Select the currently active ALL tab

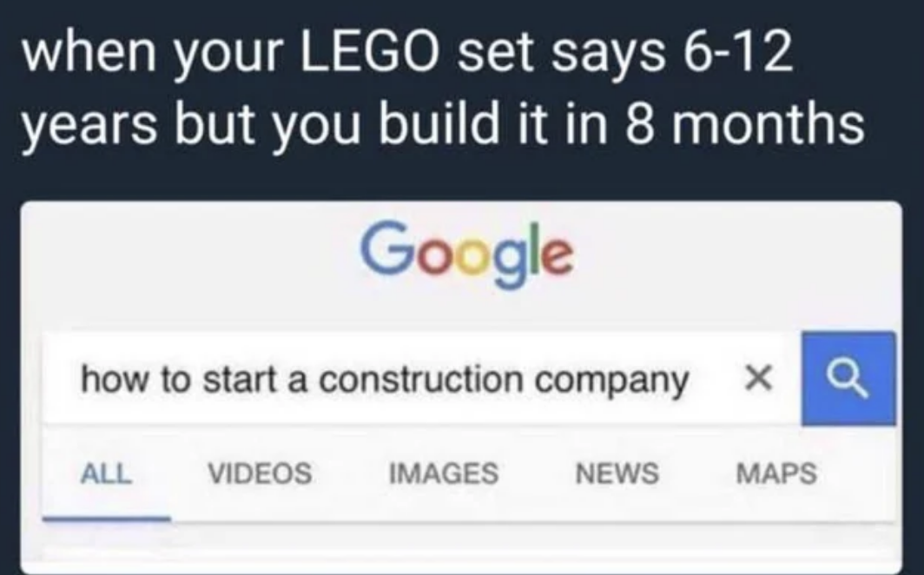[107, 473]
